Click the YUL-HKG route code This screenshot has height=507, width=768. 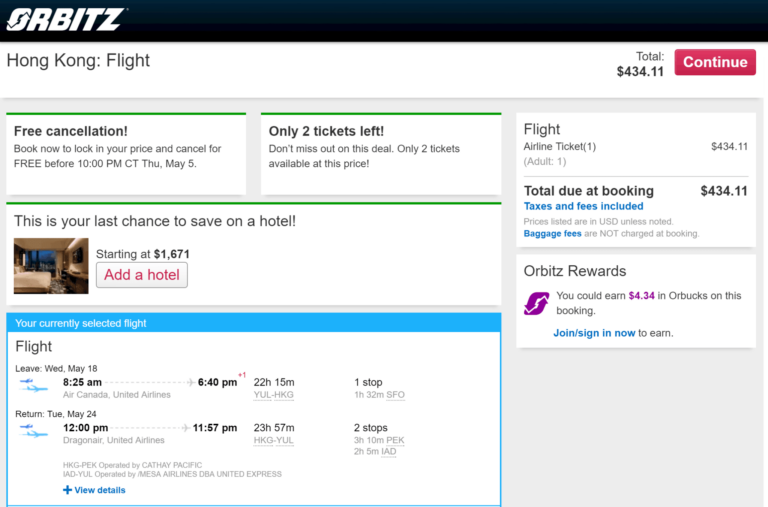click(x=274, y=395)
